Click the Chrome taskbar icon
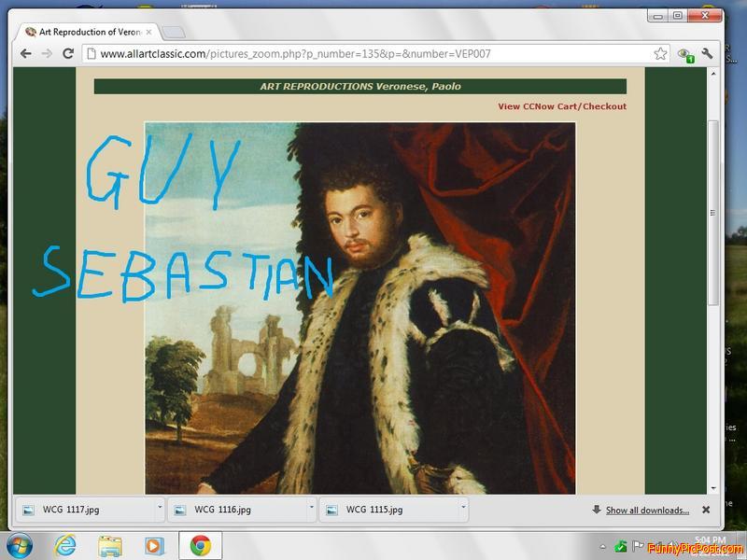This screenshot has height=560, width=747. click(200, 546)
